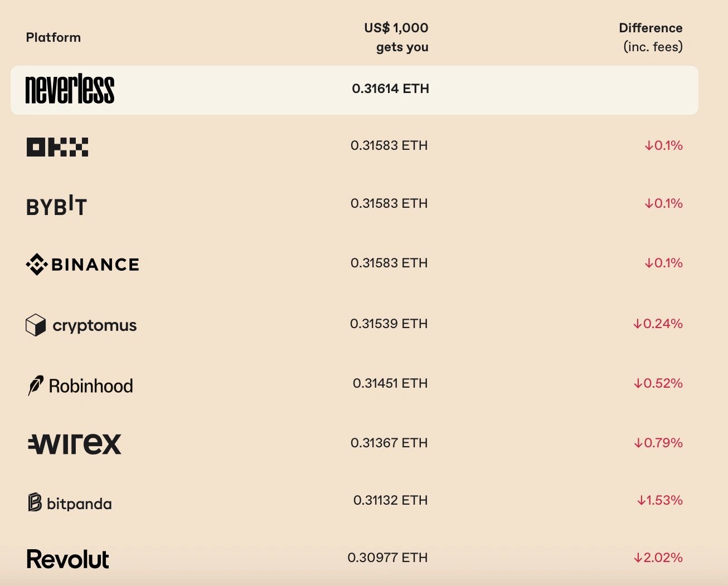Click Revolut's 2.02% difference value
Viewport: 728px width, 586px height.
[x=658, y=558]
